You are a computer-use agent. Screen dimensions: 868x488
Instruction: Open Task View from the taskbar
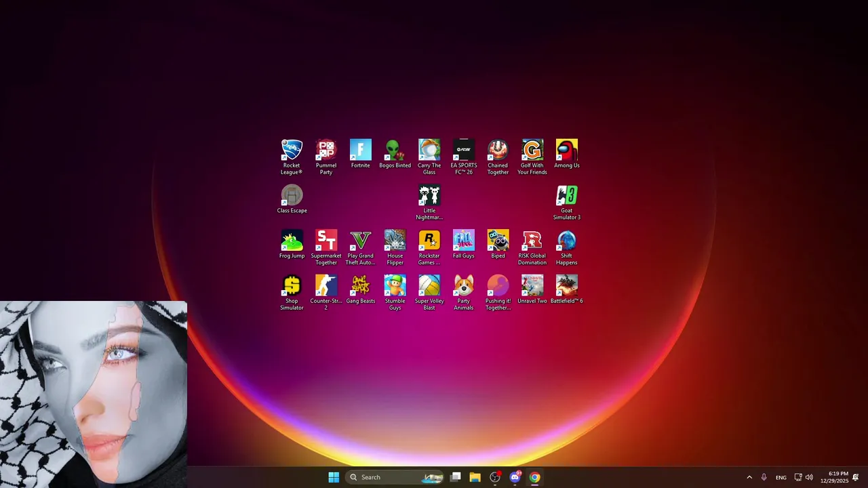[x=456, y=477]
